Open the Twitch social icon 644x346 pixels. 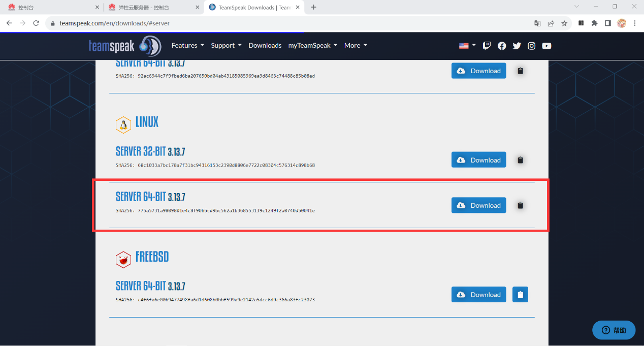(487, 46)
